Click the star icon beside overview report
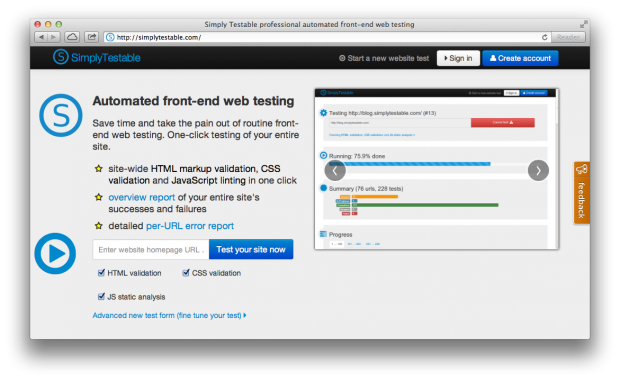Screen dimensions: 620x381 [x=98, y=197]
